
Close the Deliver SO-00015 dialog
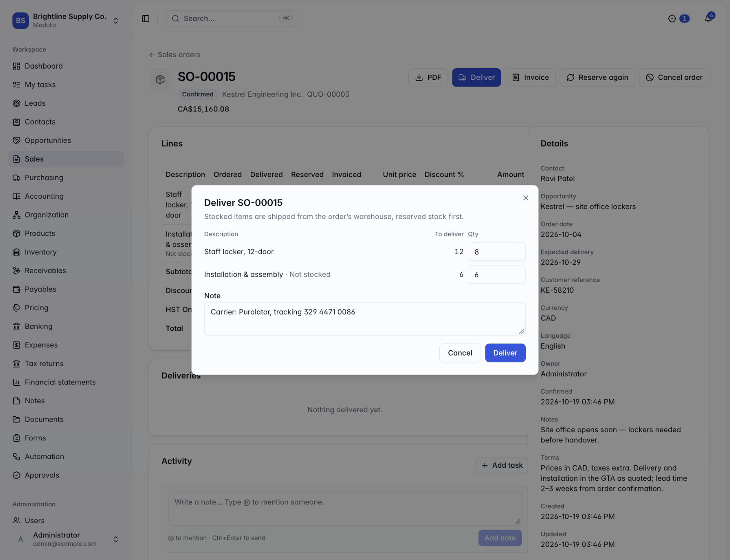point(525,198)
